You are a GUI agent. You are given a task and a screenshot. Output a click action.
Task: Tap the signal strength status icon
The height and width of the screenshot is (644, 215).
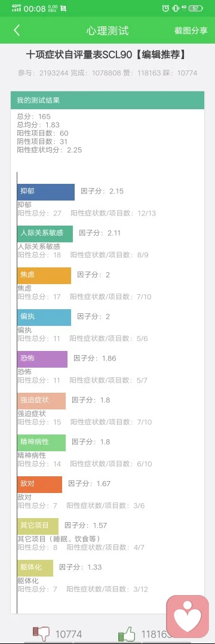16,8
